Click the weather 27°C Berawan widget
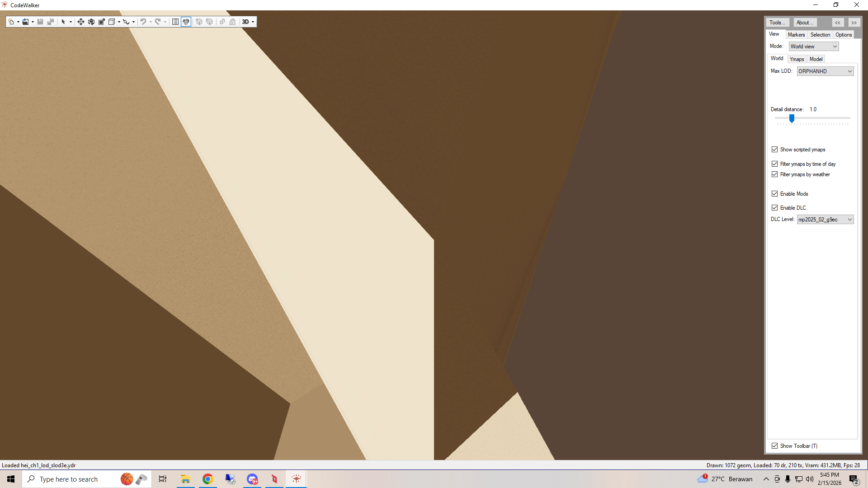This screenshot has height=488, width=868. pos(725,479)
